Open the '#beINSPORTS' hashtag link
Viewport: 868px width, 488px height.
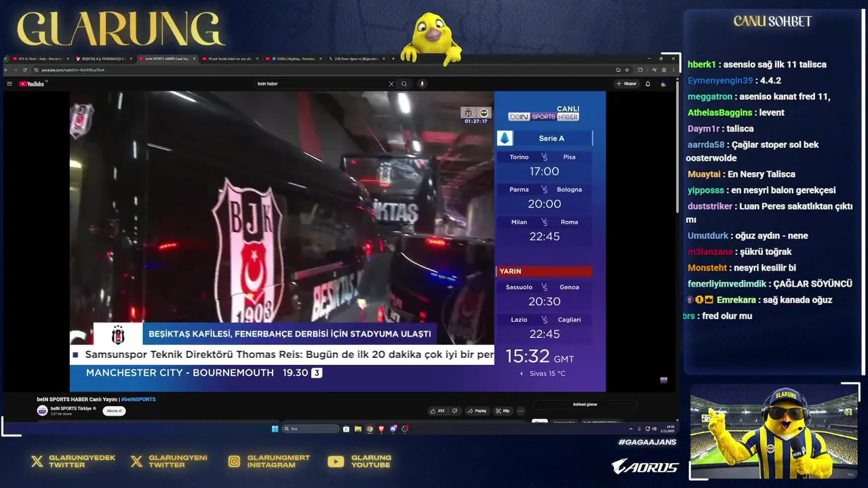[x=139, y=399]
